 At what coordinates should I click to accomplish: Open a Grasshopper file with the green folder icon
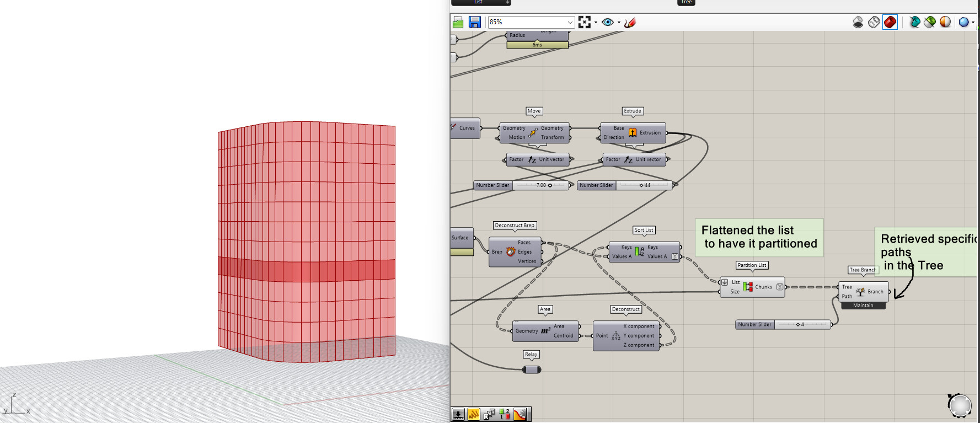(458, 22)
